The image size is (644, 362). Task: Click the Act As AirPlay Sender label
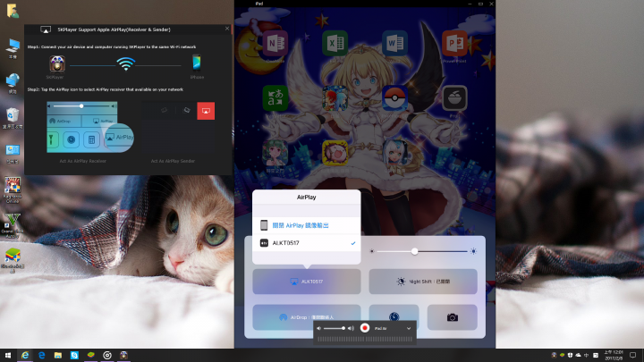pos(173,161)
